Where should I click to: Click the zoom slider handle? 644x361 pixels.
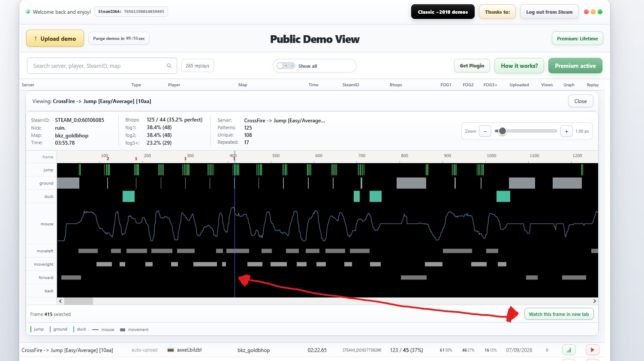(x=502, y=131)
